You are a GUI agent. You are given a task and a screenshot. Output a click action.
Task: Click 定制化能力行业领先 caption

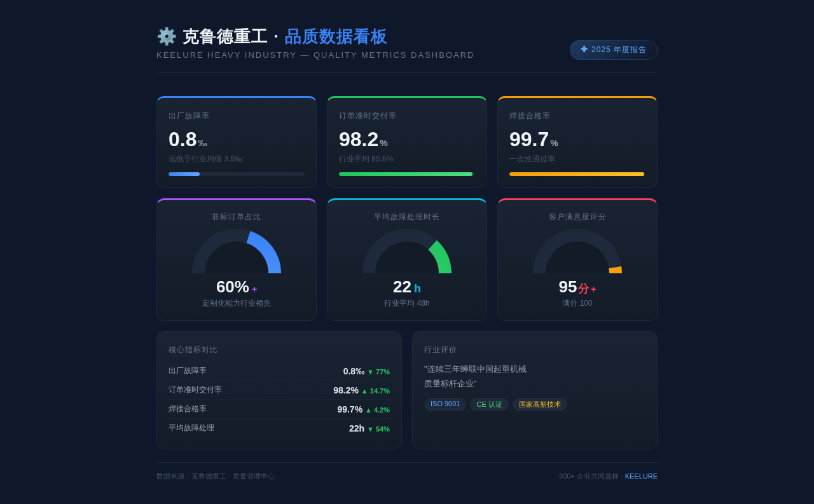point(237,304)
